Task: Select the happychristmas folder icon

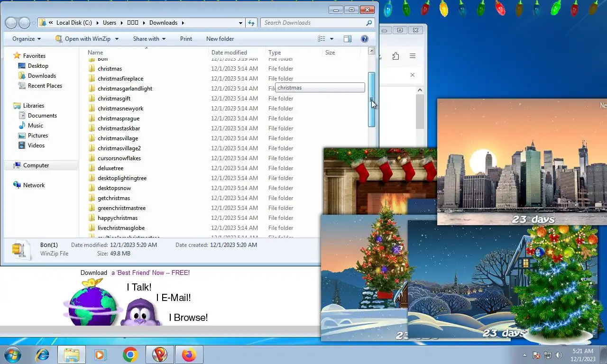Action: click(x=92, y=218)
